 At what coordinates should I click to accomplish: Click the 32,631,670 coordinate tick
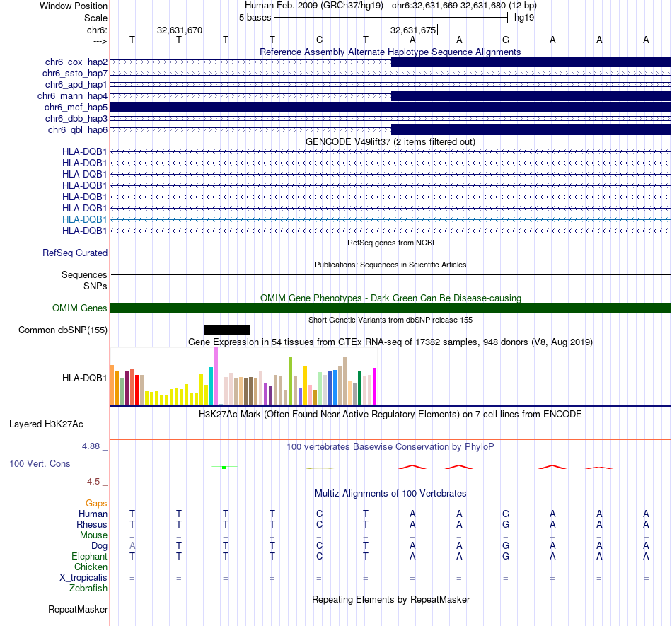180,30
